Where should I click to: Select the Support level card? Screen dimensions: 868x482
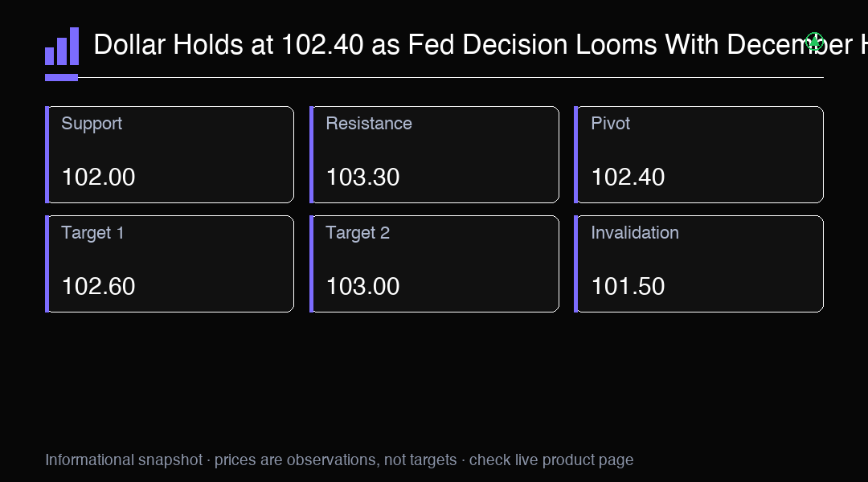coord(170,154)
